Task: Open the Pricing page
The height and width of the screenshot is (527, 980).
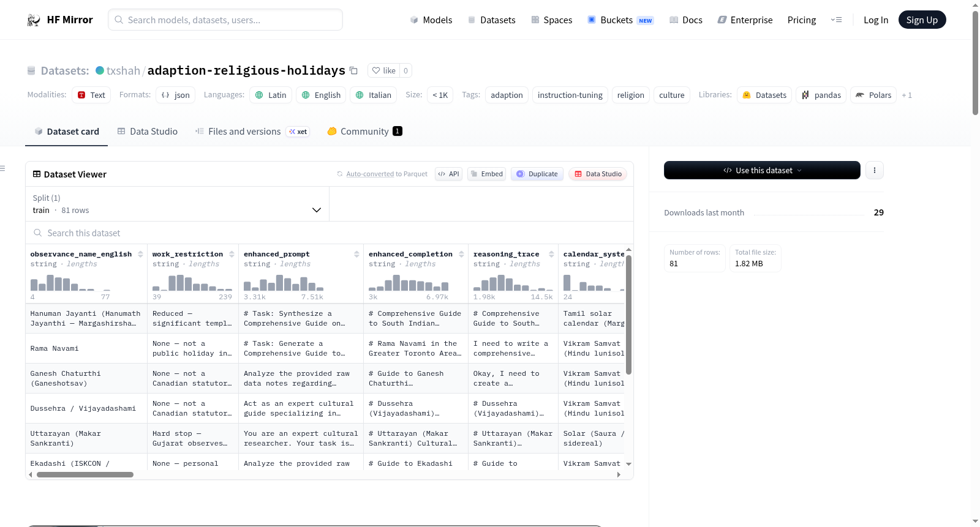Action: point(802,20)
